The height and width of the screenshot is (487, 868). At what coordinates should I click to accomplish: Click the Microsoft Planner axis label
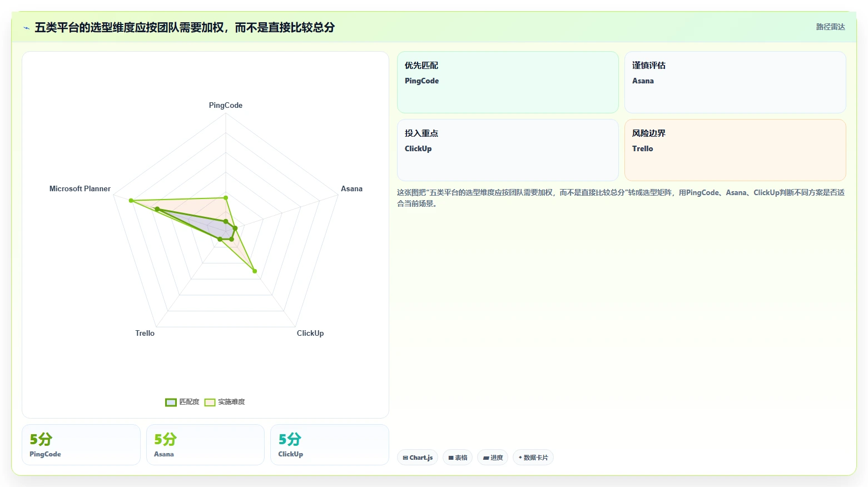pos(80,188)
